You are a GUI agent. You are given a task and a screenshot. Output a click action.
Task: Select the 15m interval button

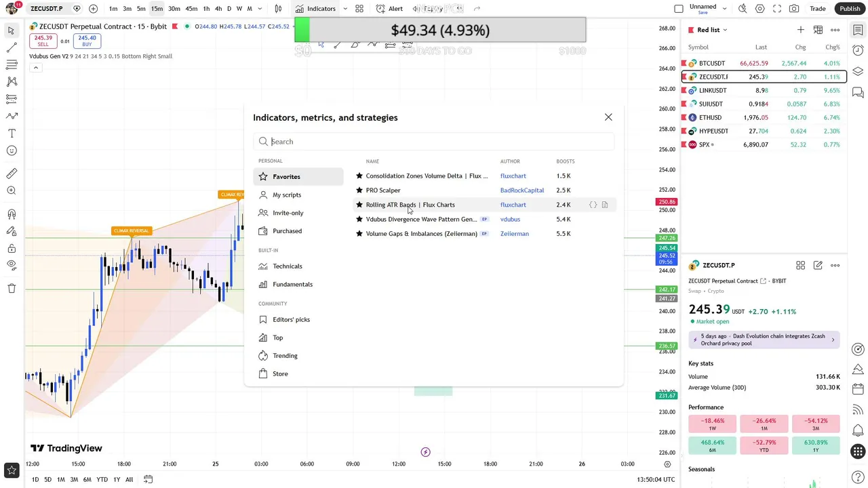point(157,9)
